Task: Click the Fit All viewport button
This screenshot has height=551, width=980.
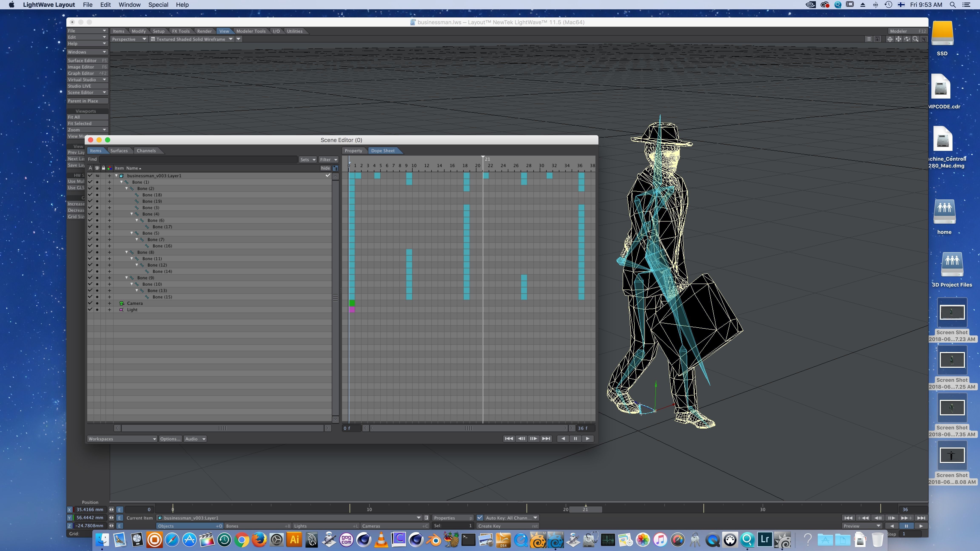Action: (x=87, y=118)
